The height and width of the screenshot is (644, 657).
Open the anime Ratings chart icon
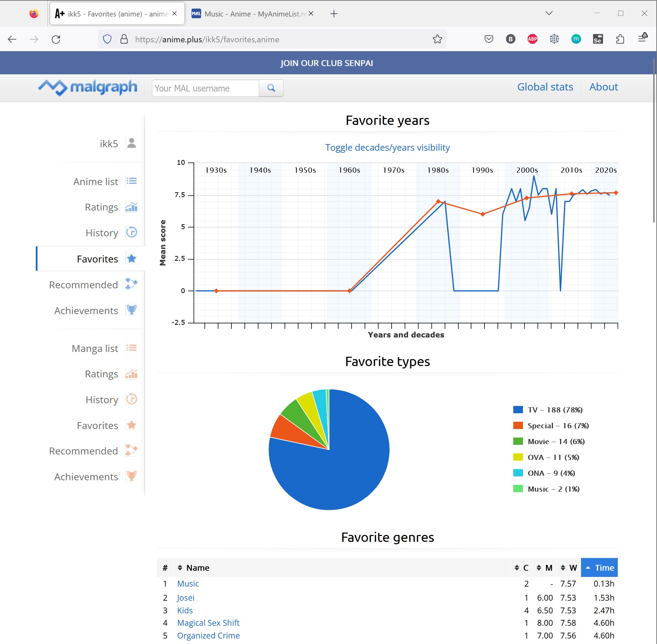pyautogui.click(x=131, y=207)
